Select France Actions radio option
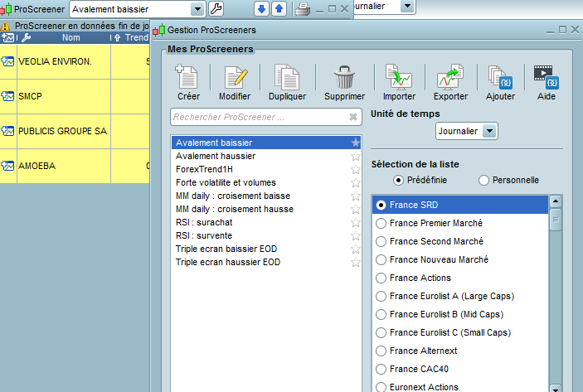The image size is (583, 392). pos(381,278)
